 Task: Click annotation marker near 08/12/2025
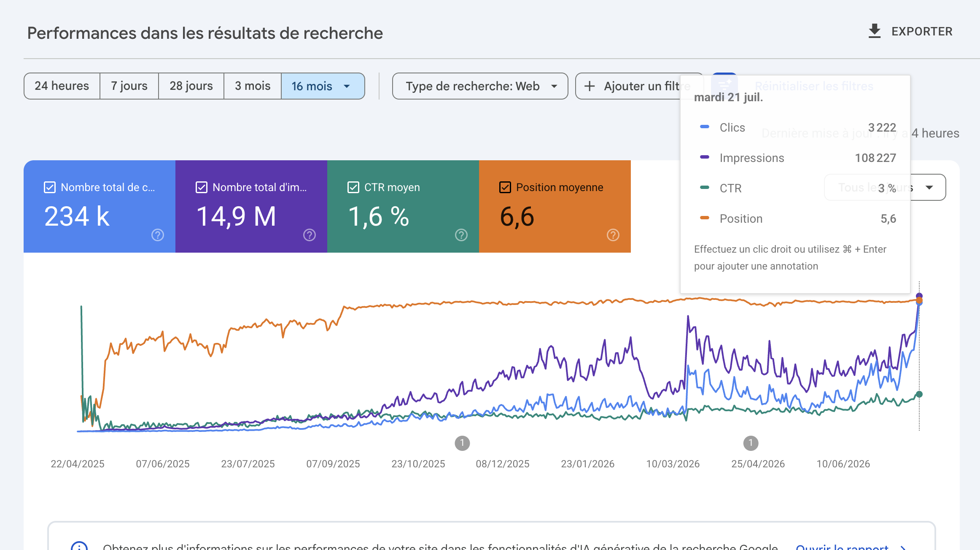[462, 443]
